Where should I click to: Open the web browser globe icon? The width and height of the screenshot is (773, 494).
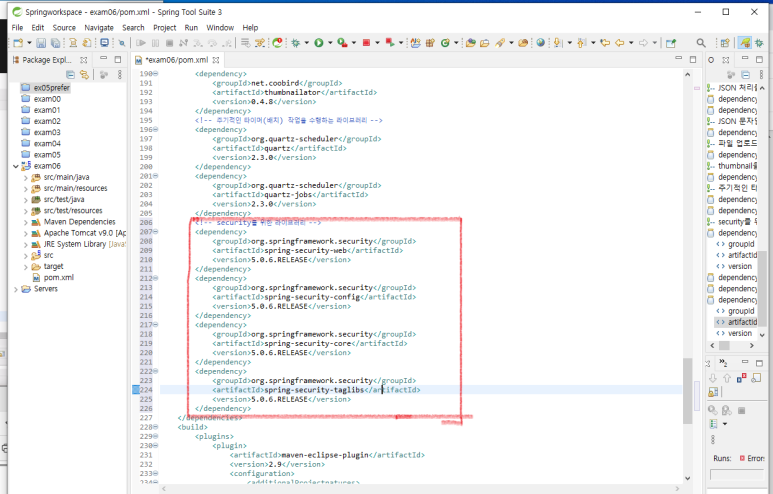541,43
